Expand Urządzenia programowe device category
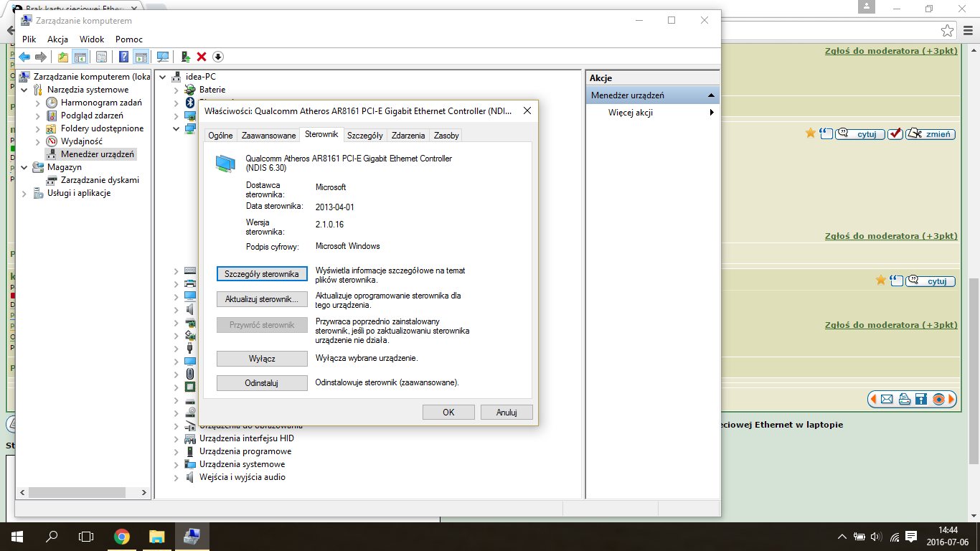The image size is (980, 551). click(x=176, y=452)
